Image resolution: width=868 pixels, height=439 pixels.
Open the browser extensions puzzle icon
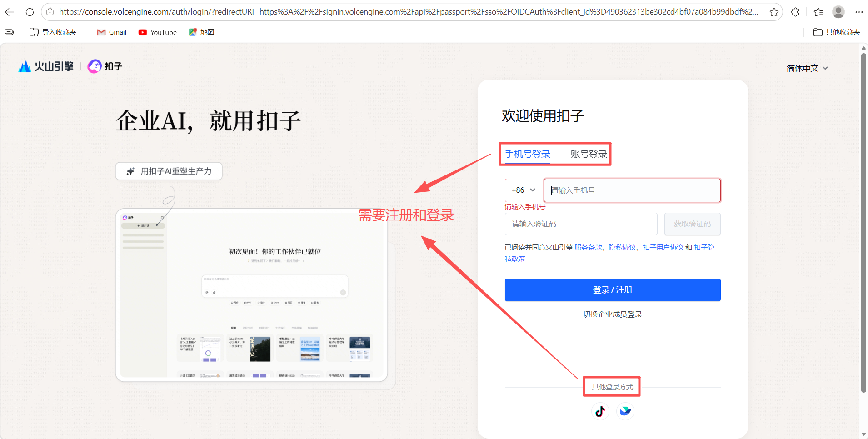point(795,12)
